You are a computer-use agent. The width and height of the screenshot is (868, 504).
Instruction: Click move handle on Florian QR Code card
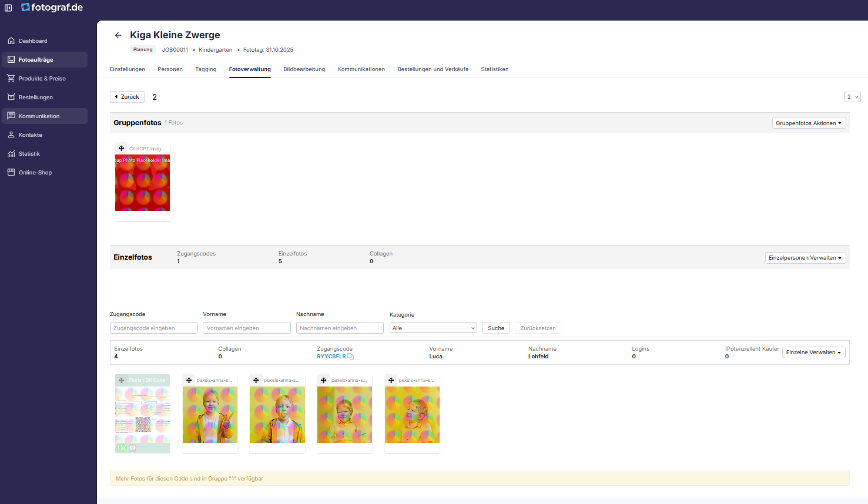coord(122,380)
